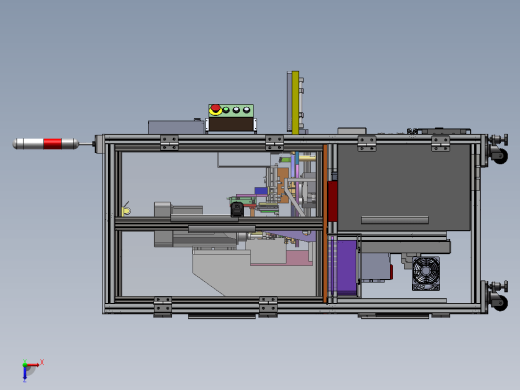Select the green push button on control box
520x390 pixels.
tap(226, 110)
